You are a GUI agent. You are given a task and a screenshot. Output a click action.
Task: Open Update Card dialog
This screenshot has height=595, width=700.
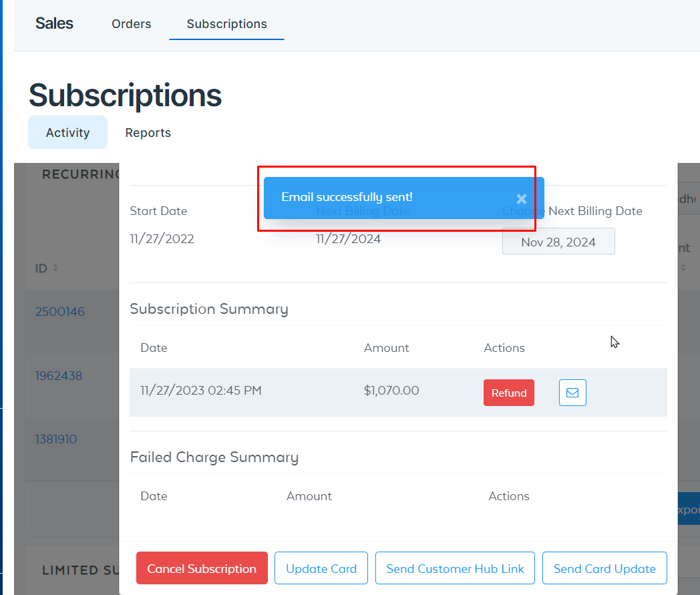click(321, 568)
